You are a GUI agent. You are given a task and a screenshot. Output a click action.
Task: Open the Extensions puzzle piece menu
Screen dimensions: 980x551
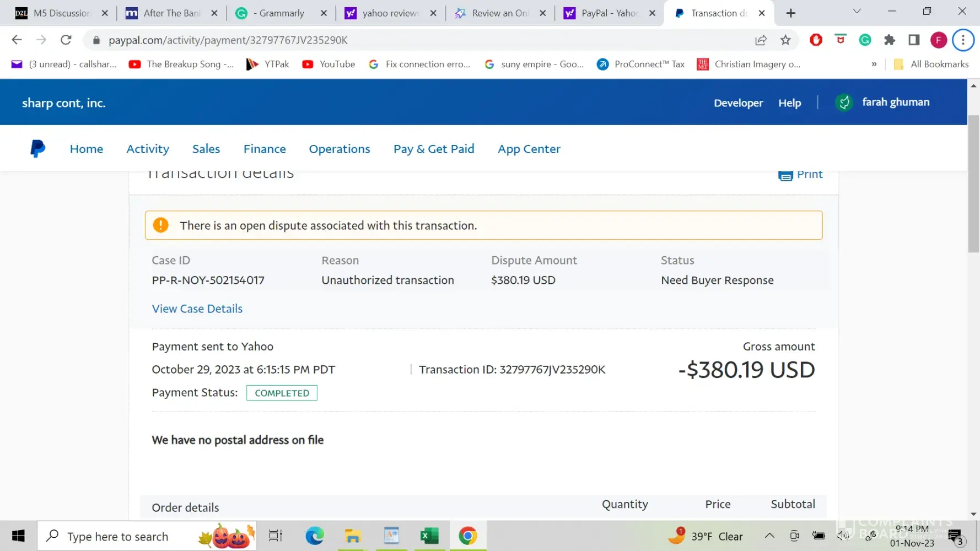click(889, 40)
